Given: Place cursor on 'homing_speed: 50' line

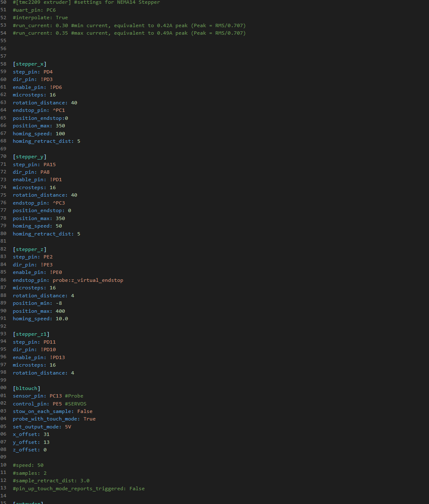Looking at the screenshot, I should tap(38, 226).
